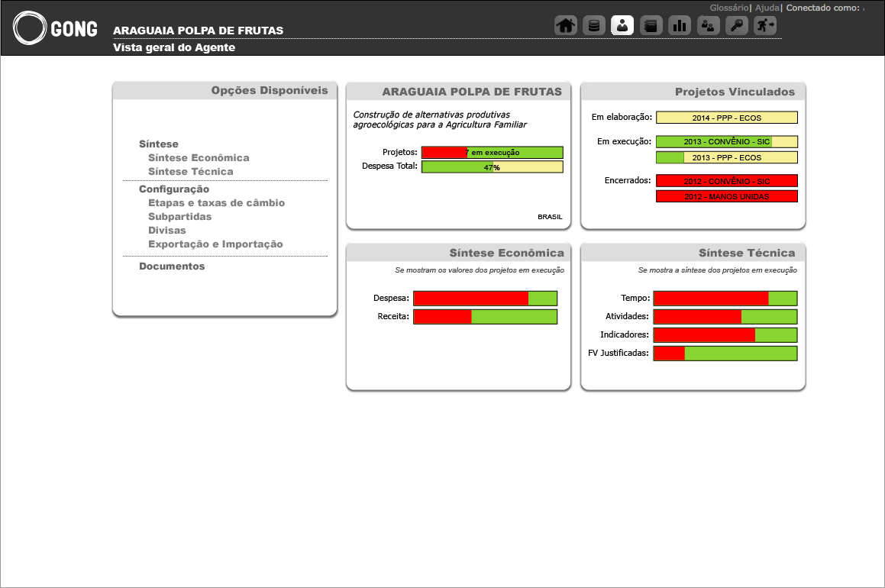The width and height of the screenshot is (885, 588).
Task: Click the highlighted agent person icon
Action: [x=622, y=25]
